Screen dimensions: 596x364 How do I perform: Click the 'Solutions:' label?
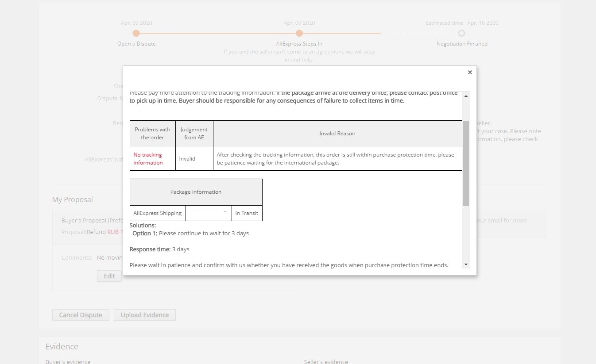143,226
